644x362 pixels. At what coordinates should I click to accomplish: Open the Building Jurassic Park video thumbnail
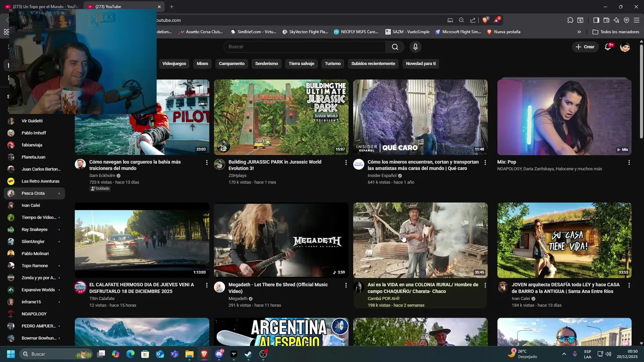[x=281, y=117]
